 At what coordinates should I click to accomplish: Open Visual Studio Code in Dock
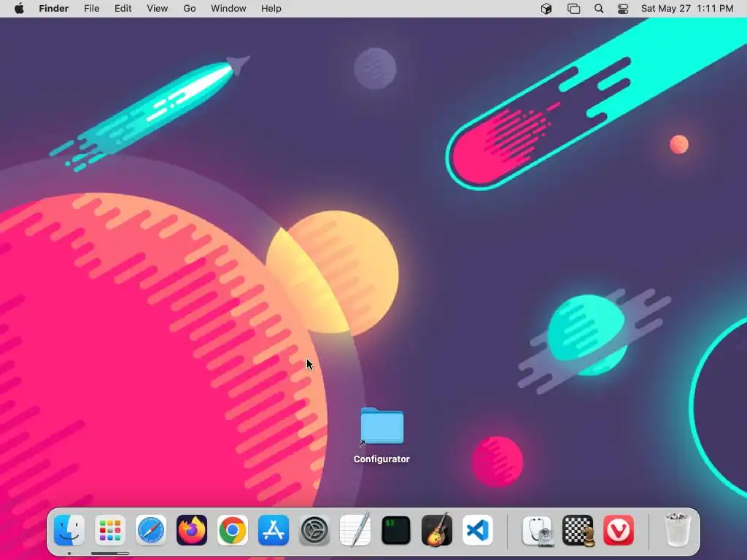(x=478, y=530)
